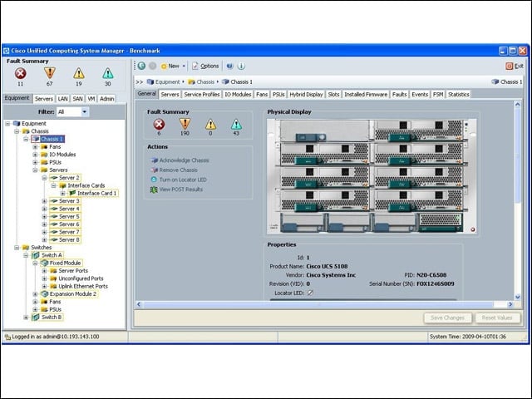Viewport: 532px width, 399px height.
Task: Open the Options toolbar item
Action: (x=205, y=66)
